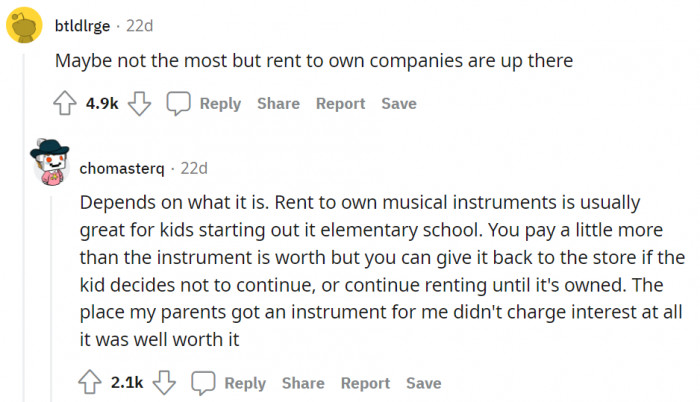700x402 pixels.
Task: Save chomasterq's reply
Action: pos(423,383)
